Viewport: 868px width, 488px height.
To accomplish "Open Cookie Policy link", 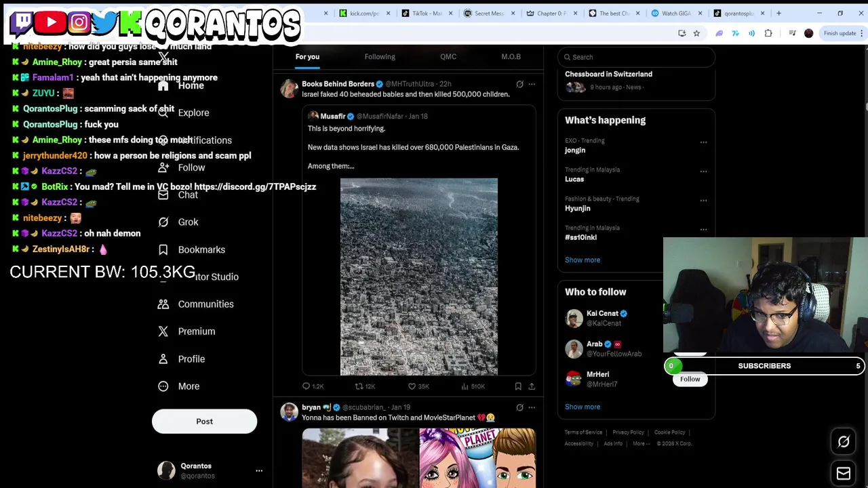I will [x=669, y=432].
